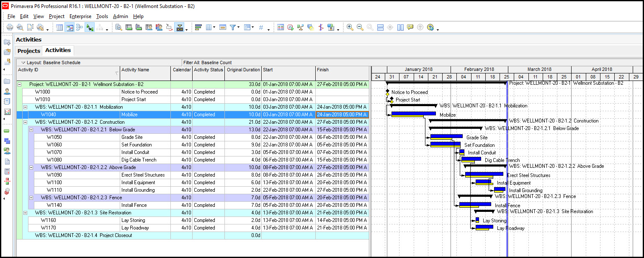
Task: Show the Activity Table view
Action: [x=59, y=27]
